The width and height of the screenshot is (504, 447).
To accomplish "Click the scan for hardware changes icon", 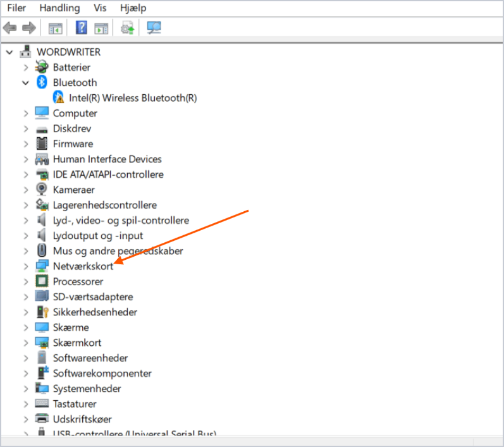I will (x=154, y=28).
